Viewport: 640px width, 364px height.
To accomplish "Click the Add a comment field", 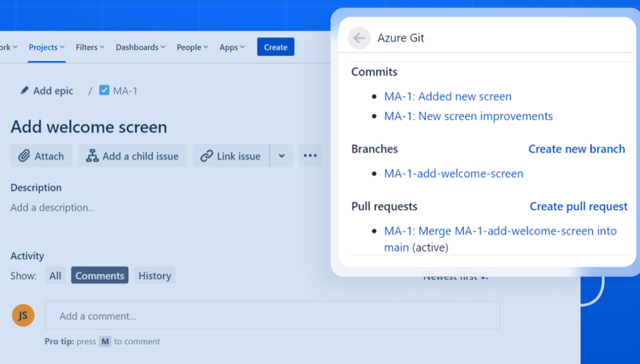I will (x=272, y=316).
